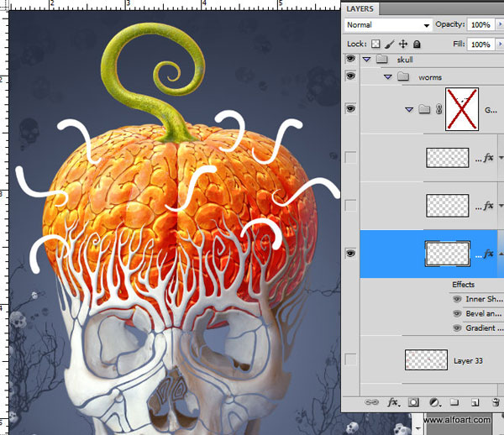The width and height of the screenshot is (504, 435).
Task: Add a layer style with fx button
Action: 393,402
